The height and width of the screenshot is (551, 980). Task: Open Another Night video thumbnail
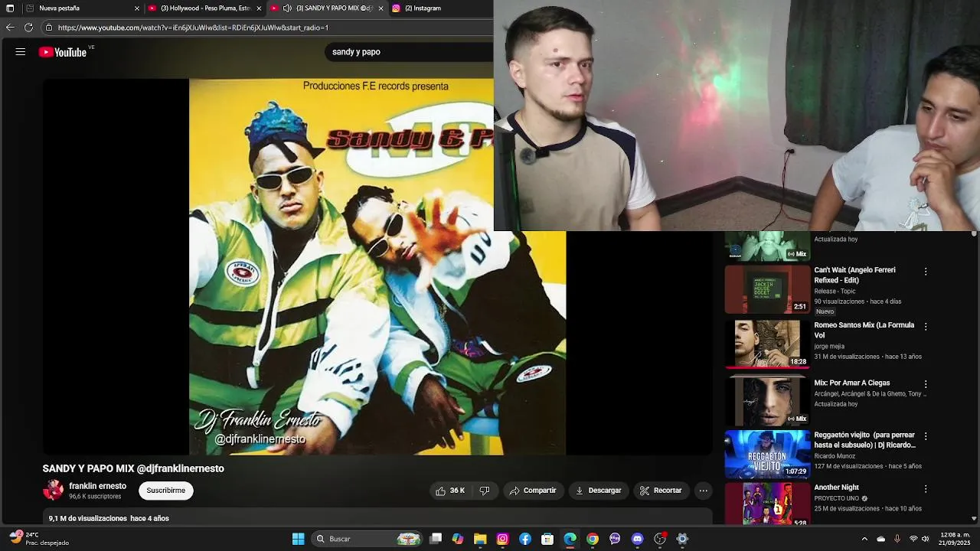tap(767, 504)
